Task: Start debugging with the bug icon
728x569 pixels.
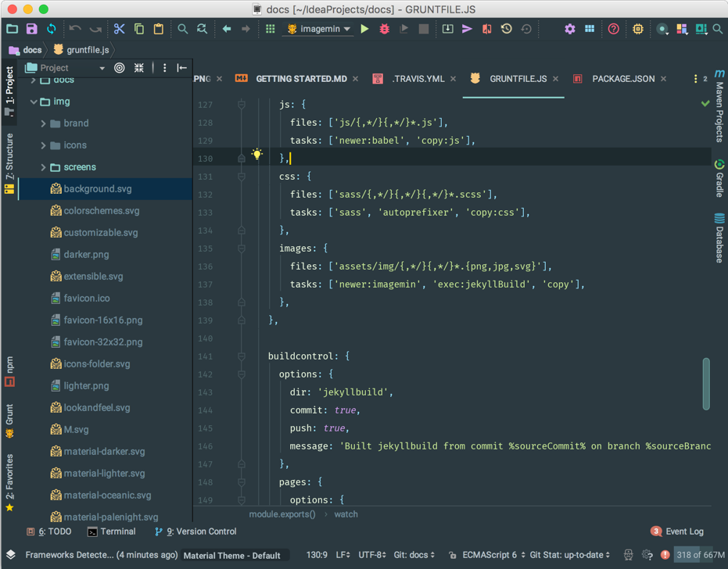Action: [385, 29]
